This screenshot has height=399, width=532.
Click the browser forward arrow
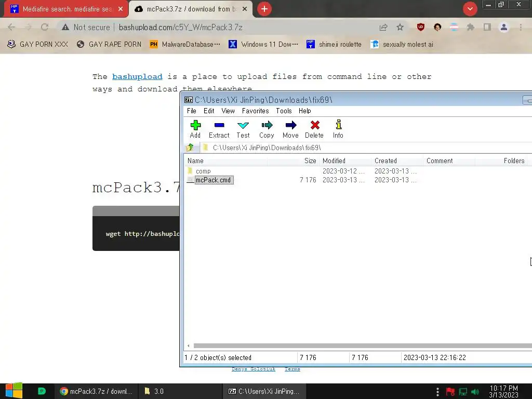(x=28, y=27)
